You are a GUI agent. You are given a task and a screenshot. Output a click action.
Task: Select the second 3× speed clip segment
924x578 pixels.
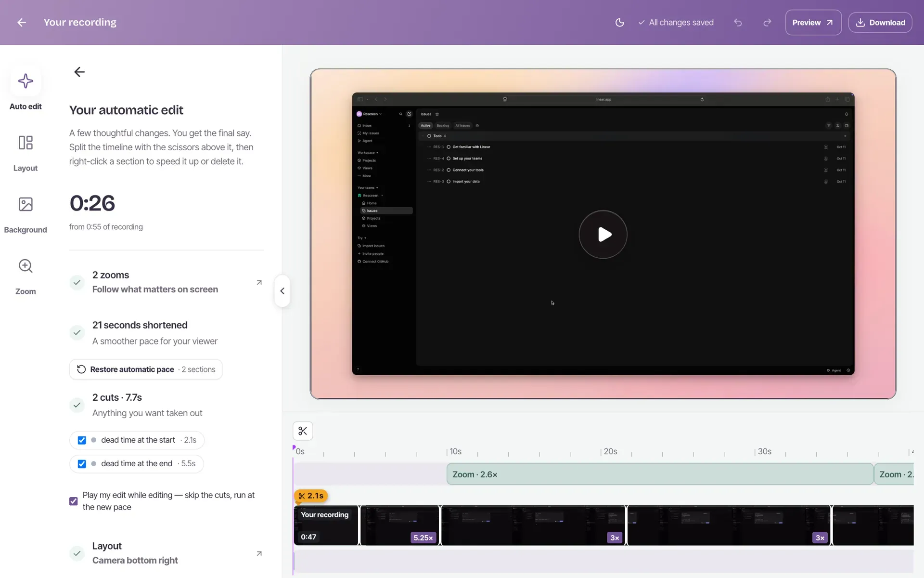point(729,525)
